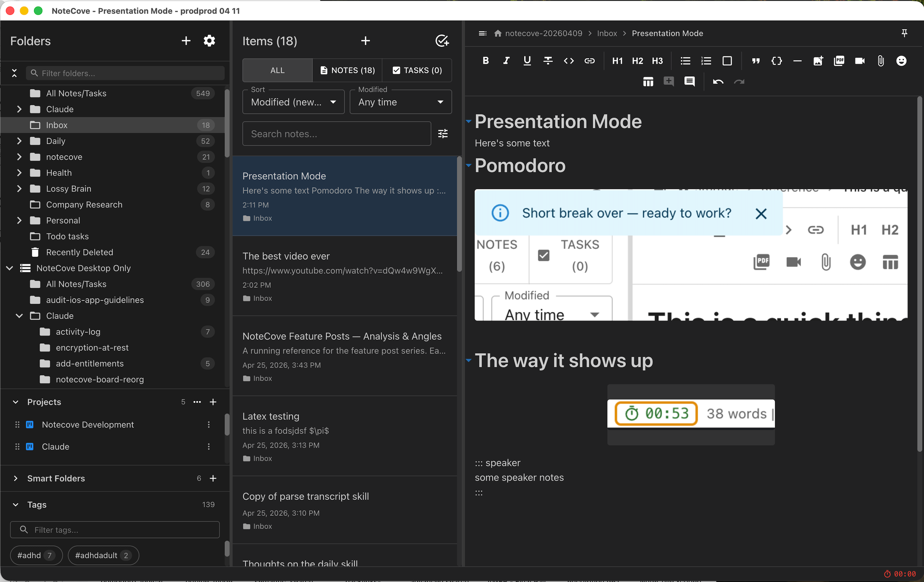Switch to the TASKS (0) tab

417,70
